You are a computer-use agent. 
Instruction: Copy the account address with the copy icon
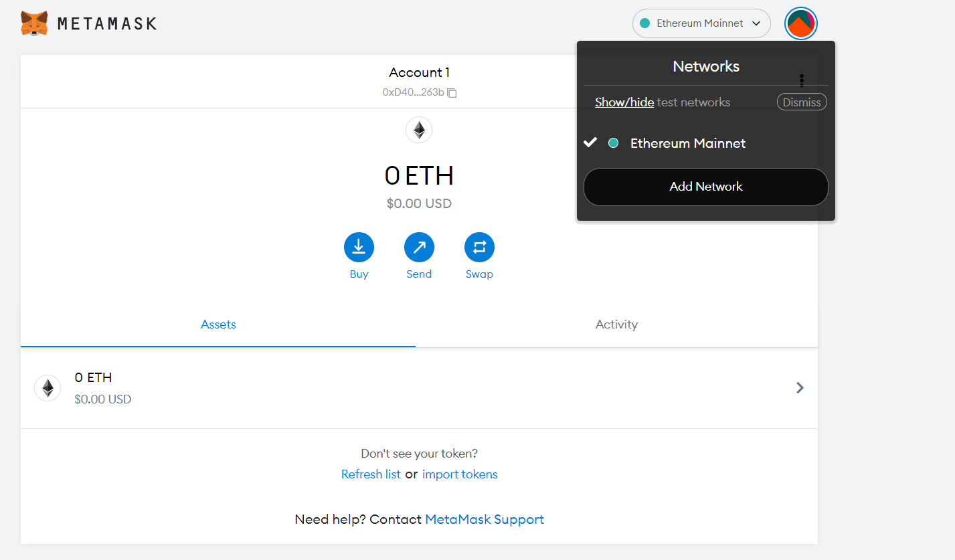click(452, 92)
